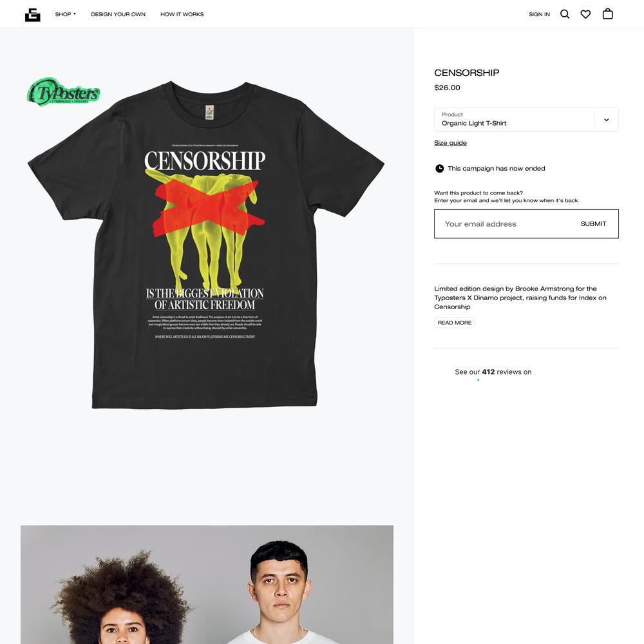This screenshot has width=644, height=644.
Task: Click the 412 reviews text
Action: point(493,372)
